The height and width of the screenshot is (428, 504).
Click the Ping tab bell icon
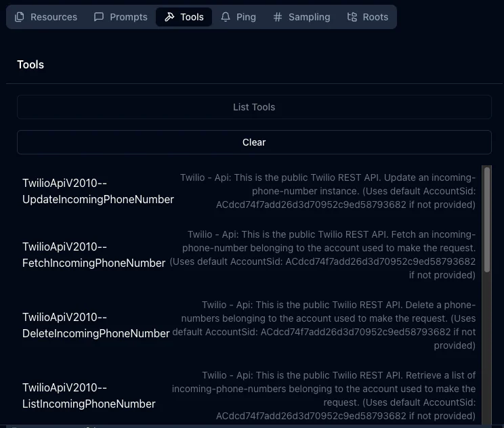coord(226,17)
